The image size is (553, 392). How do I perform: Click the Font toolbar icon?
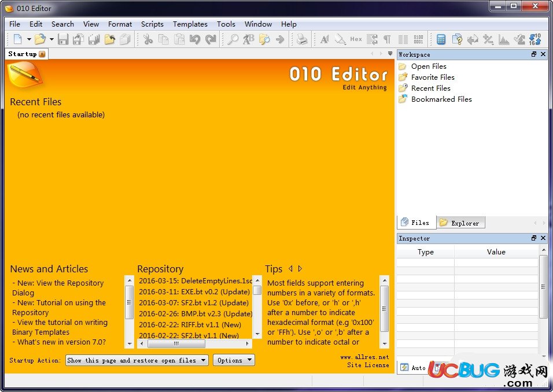(x=325, y=39)
